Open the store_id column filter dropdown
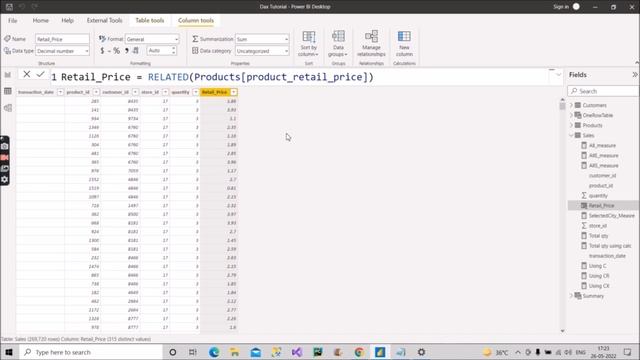 pos(165,92)
